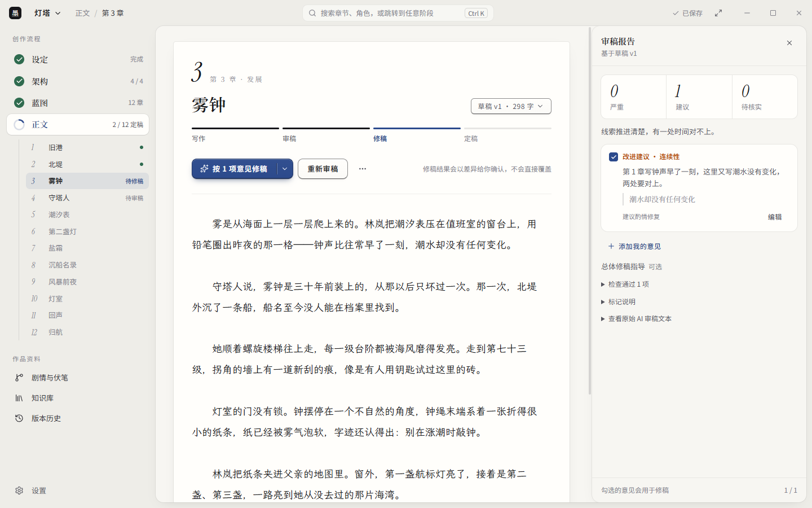
Task: Click the 墨 app logo icon
Action: [x=15, y=13]
